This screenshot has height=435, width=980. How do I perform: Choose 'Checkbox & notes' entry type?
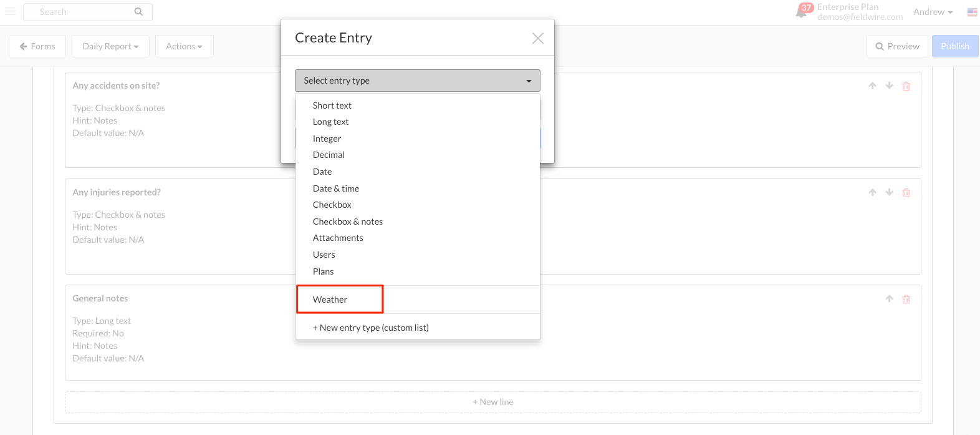348,222
